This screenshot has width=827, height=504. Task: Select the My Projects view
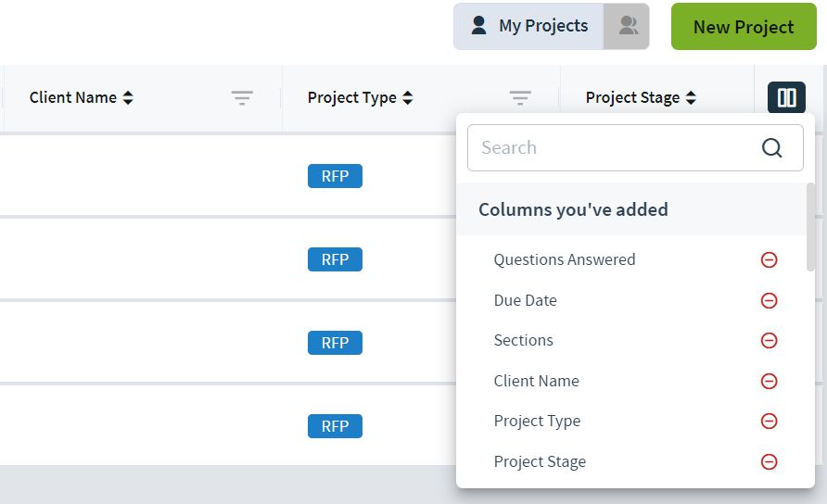(x=528, y=26)
